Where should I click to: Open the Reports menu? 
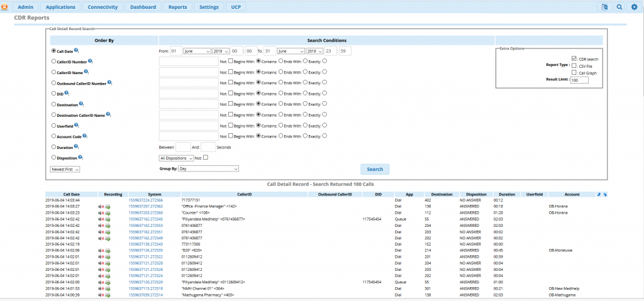(177, 7)
